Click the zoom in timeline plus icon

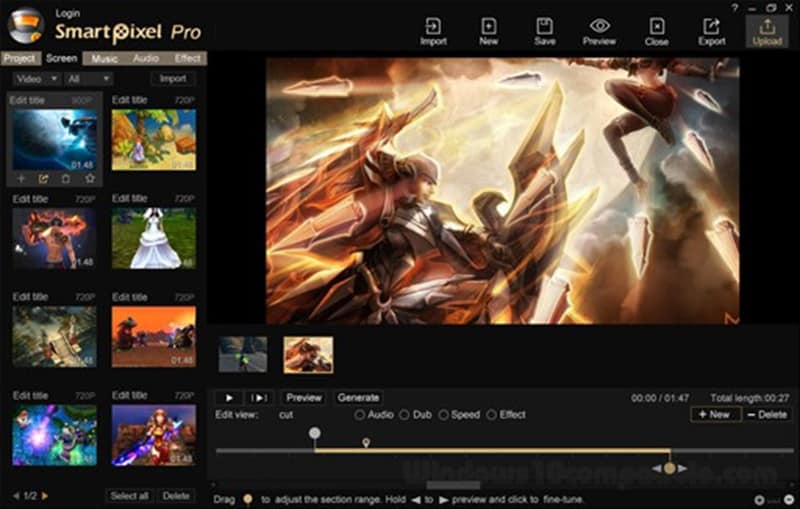759,500
